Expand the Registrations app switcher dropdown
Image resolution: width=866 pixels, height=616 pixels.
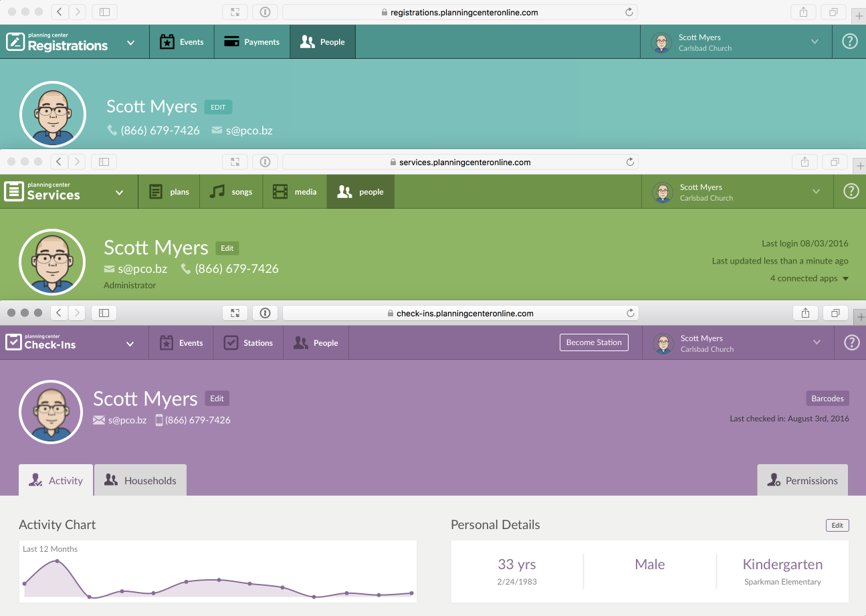pyautogui.click(x=131, y=43)
